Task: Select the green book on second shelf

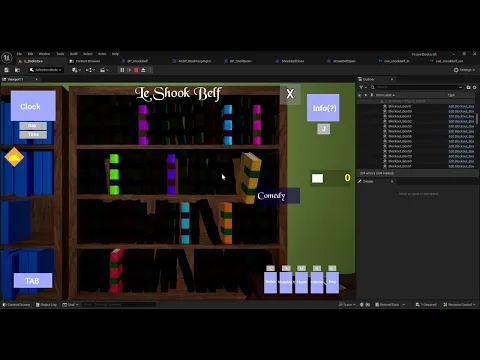Action: (114, 174)
